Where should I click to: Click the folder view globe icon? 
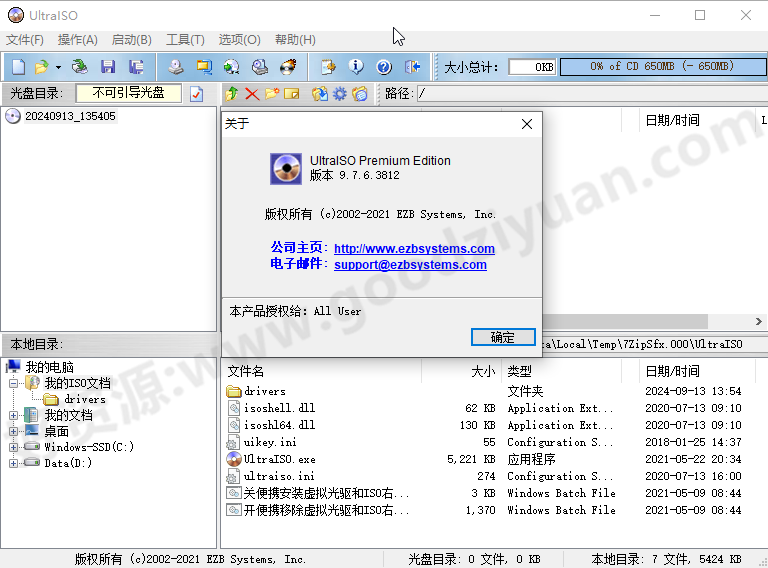coord(360,93)
